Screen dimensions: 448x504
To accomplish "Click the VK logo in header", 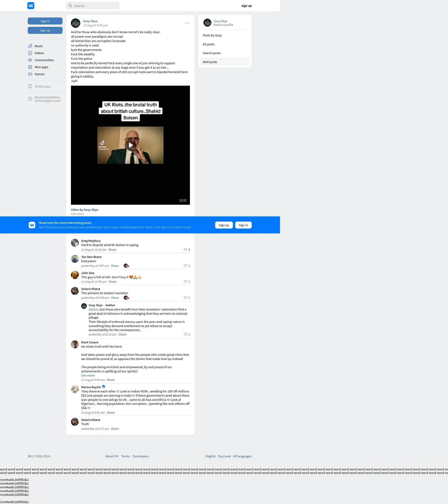I will pos(31,6).
